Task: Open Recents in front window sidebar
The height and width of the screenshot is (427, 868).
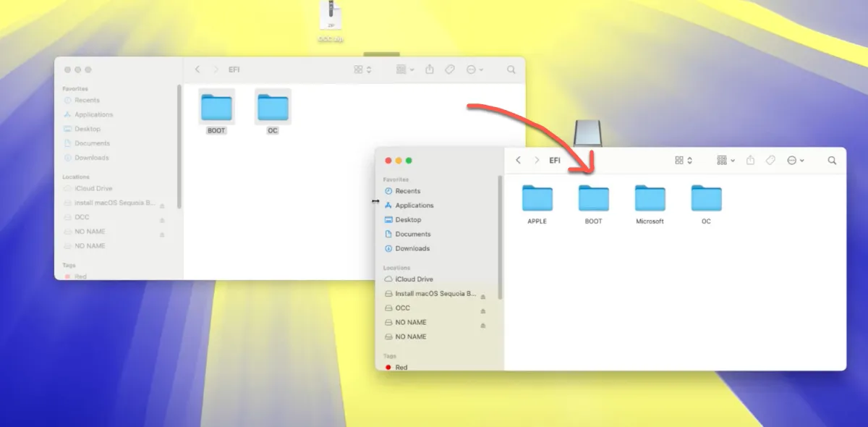Action: (x=407, y=191)
